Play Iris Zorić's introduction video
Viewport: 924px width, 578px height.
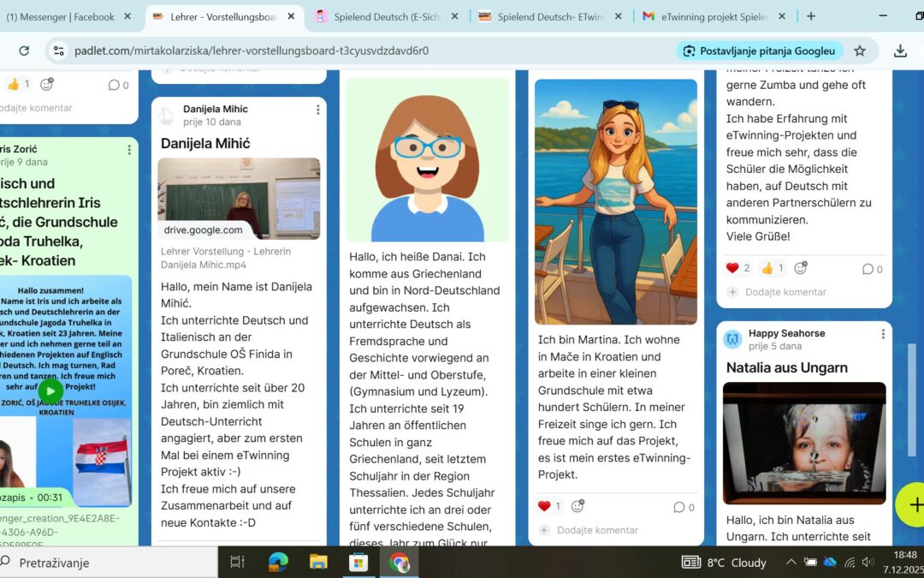[50, 390]
